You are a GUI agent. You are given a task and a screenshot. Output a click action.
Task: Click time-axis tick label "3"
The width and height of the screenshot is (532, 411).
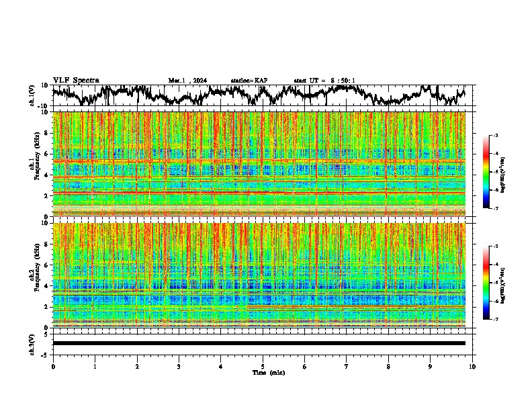179,367
